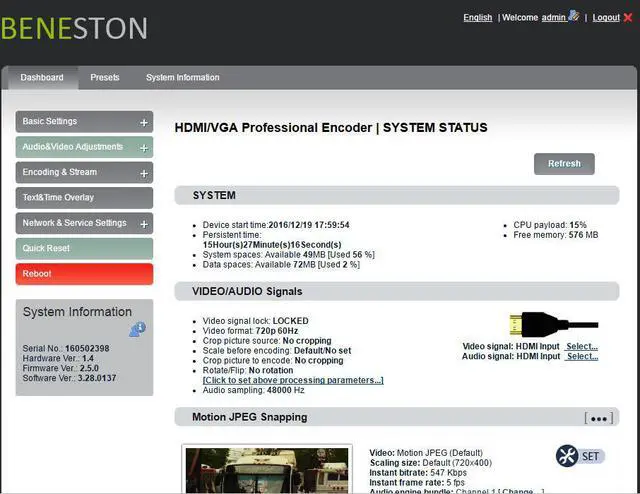
Task: Open the System Information tab
Action: click(x=182, y=77)
